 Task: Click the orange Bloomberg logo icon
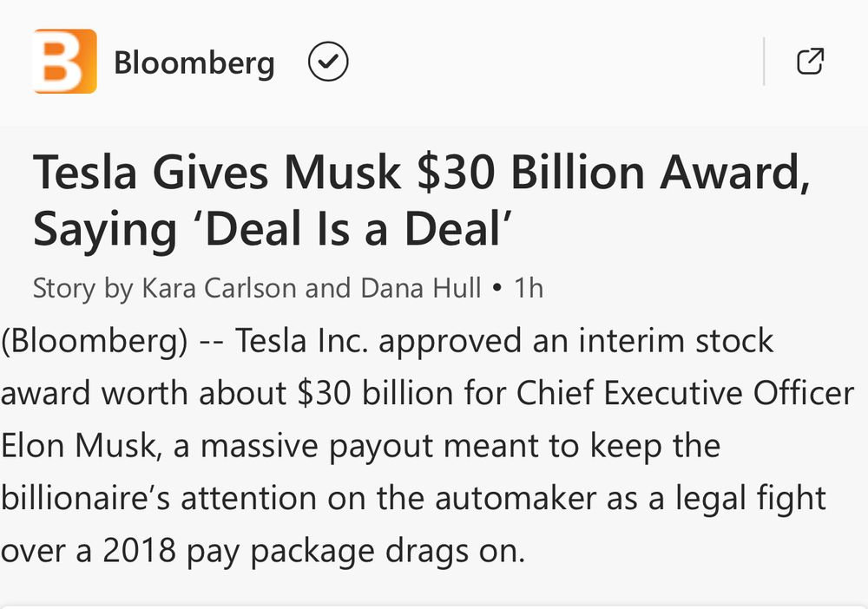[x=64, y=62]
